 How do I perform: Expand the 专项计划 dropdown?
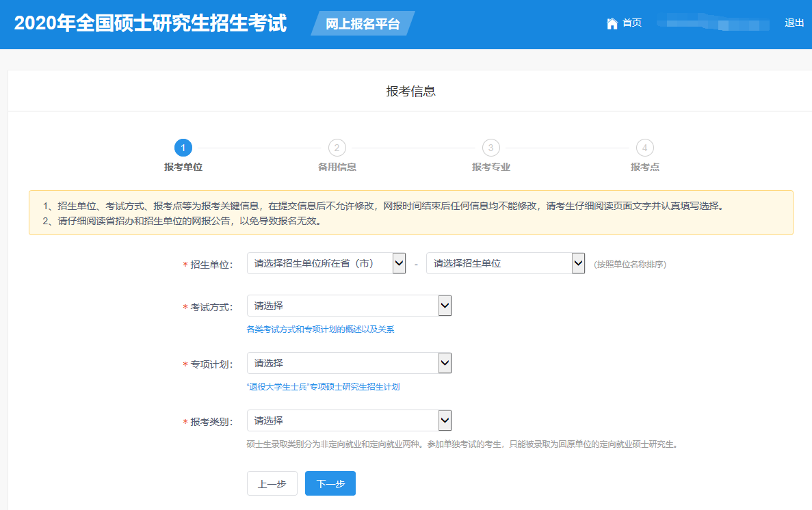[349, 363]
